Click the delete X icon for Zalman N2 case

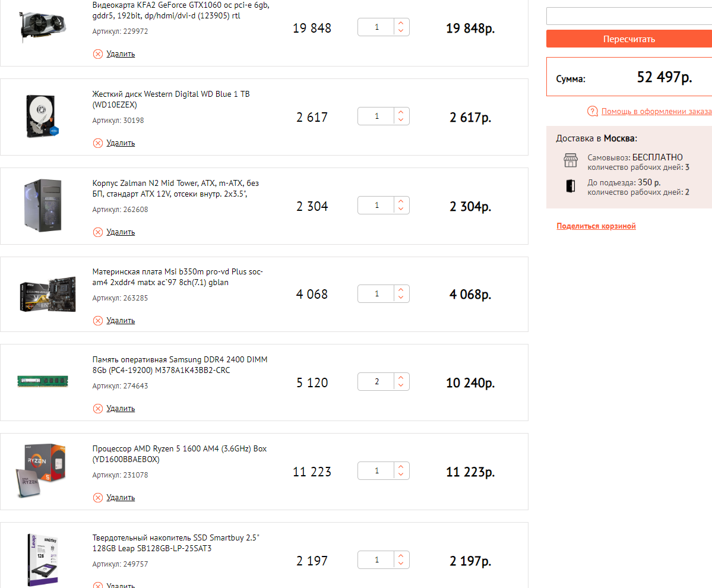pyautogui.click(x=98, y=232)
